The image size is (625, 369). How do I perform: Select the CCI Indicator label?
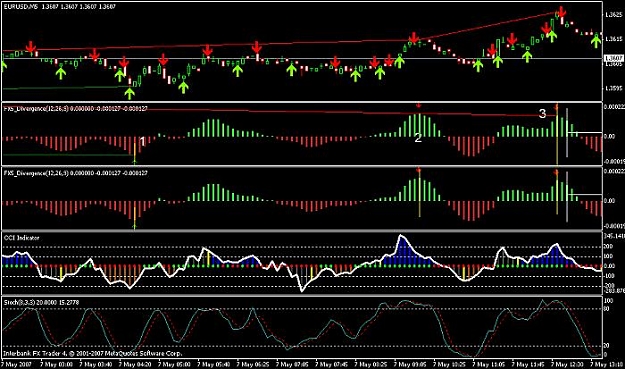(x=22, y=238)
